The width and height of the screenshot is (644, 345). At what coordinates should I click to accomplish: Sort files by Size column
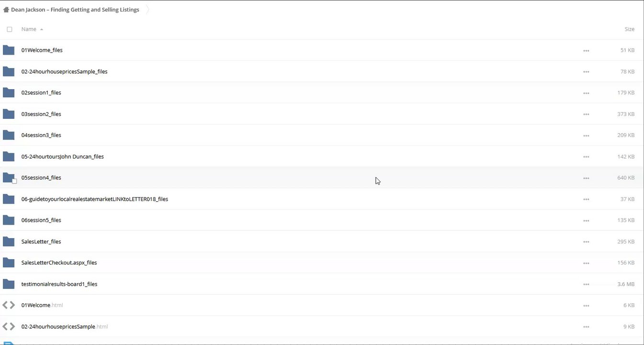tap(629, 29)
